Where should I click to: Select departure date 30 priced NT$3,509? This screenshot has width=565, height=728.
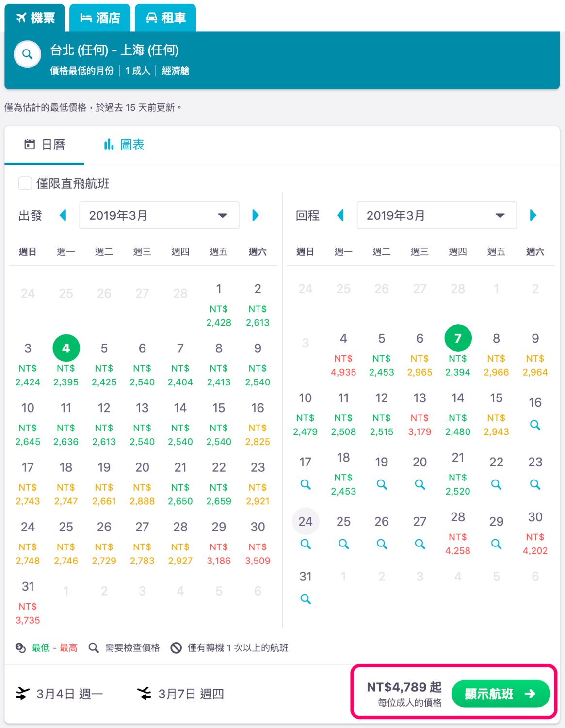(258, 543)
